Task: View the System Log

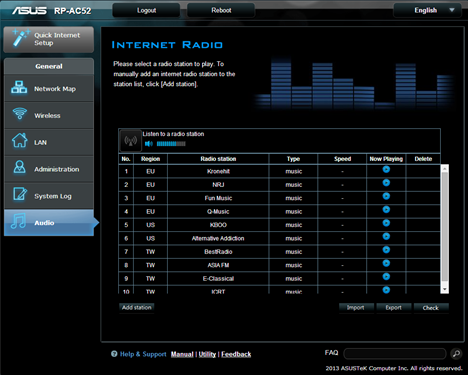Action: [x=49, y=196]
